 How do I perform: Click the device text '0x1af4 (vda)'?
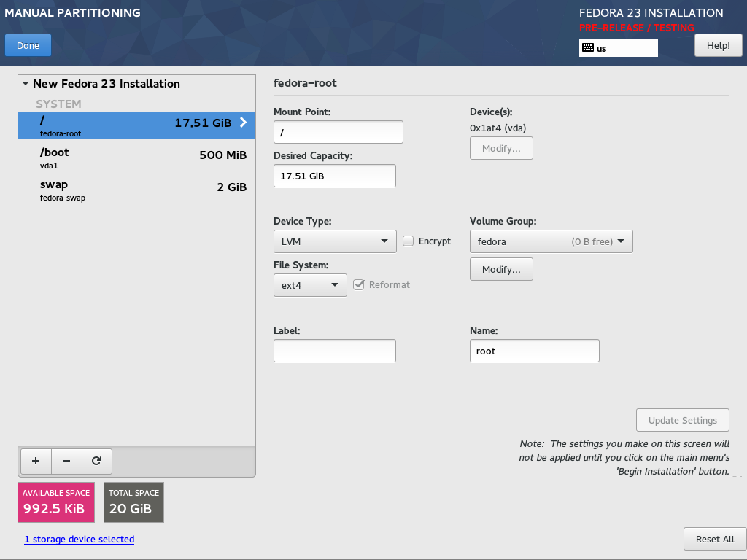(x=498, y=128)
